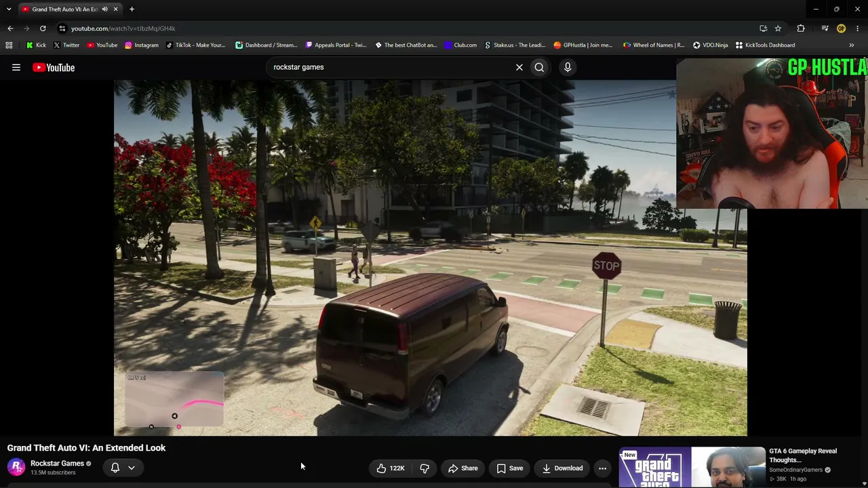Open SomeOrdinaryGamers channel link
Screen dimensions: 868x488
pyautogui.click(x=795, y=470)
